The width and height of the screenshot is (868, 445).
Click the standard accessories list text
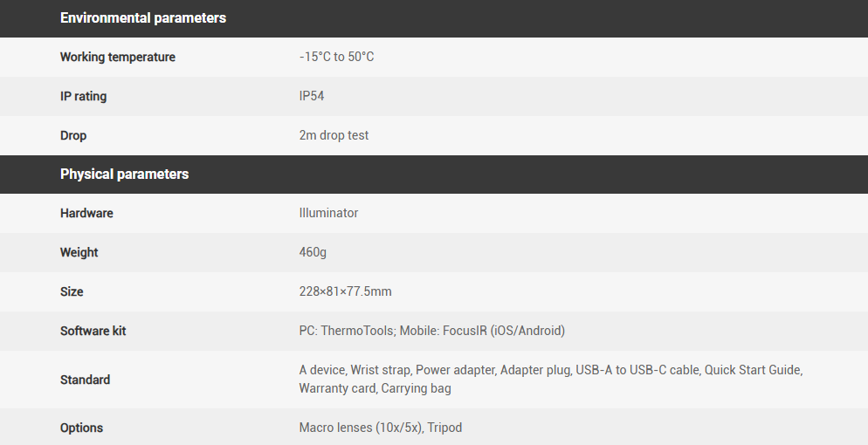(550, 380)
